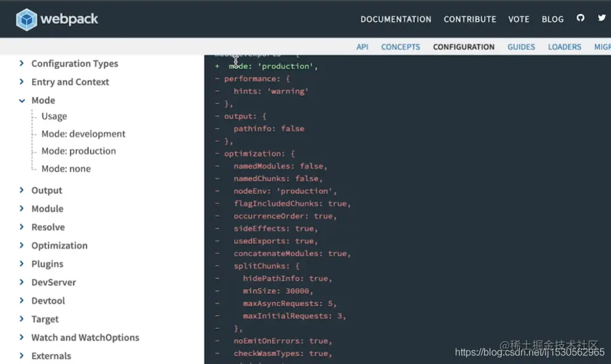
Task: Expand the Entry and Context chevron
Action: pos(22,82)
